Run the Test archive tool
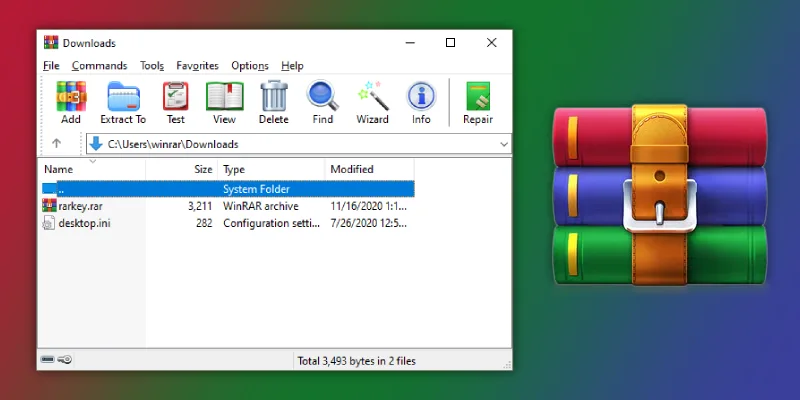The image size is (800, 400). point(176,103)
